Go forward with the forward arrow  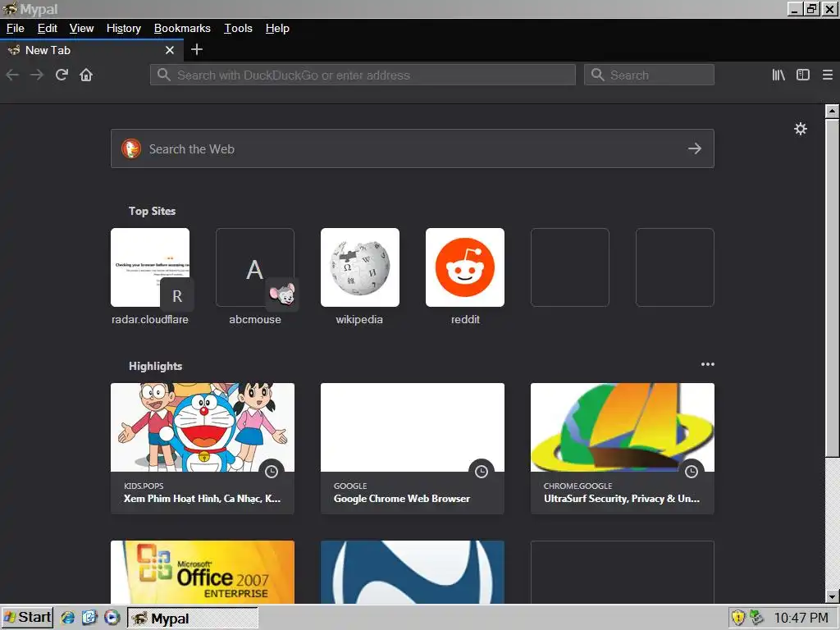coord(37,75)
